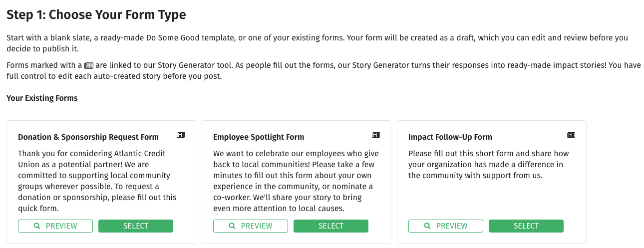This screenshot has height=248, width=644.
Task: Click the Your Existing Forms heading
Action: [x=42, y=98]
